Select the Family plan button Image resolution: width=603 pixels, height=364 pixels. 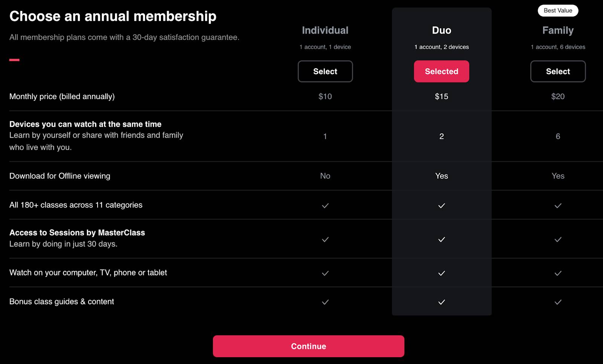pyautogui.click(x=558, y=71)
